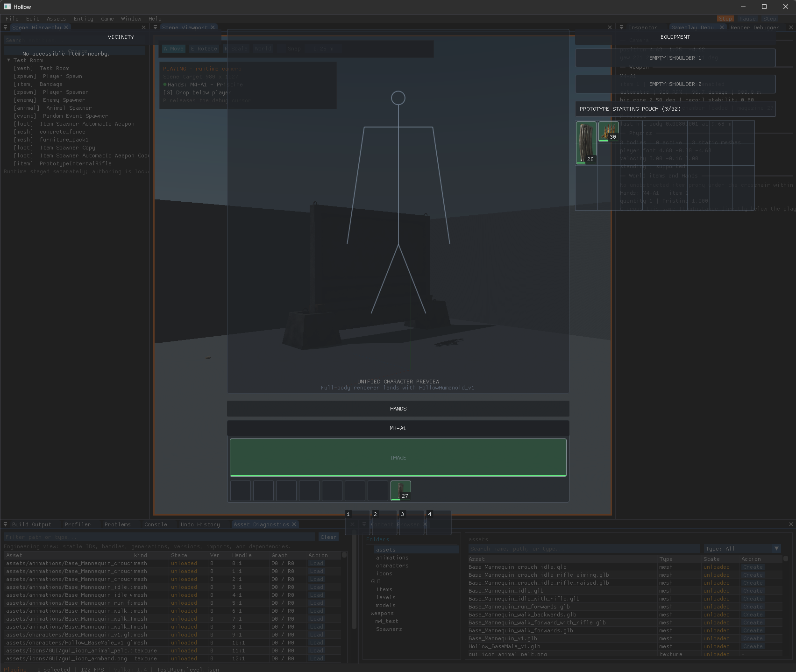Switch to the Profiler tab
796x672 pixels.
pos(78,524)
